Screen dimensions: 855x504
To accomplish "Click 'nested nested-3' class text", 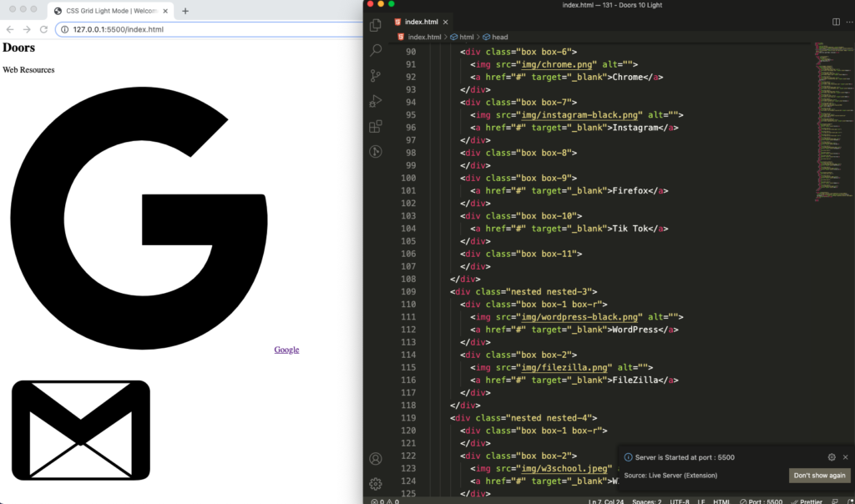I will (549, 291).
